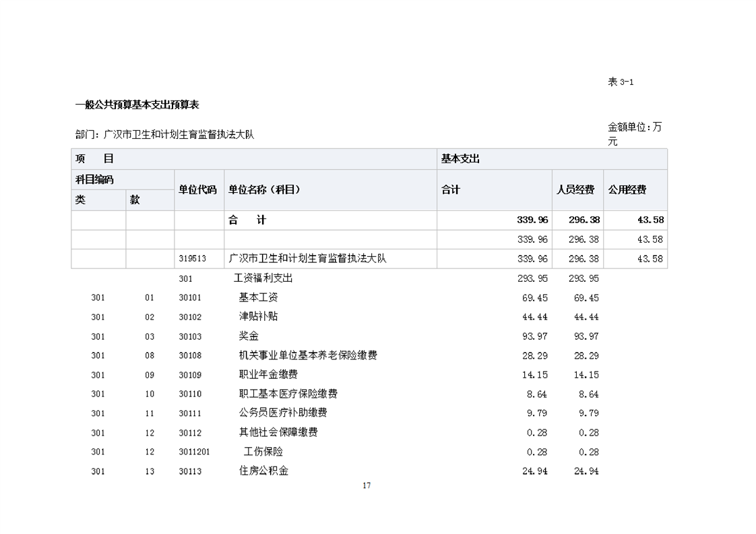Click the 93.97 total for 奖金
The image size is (756, 534).
[x=535, y=336]
